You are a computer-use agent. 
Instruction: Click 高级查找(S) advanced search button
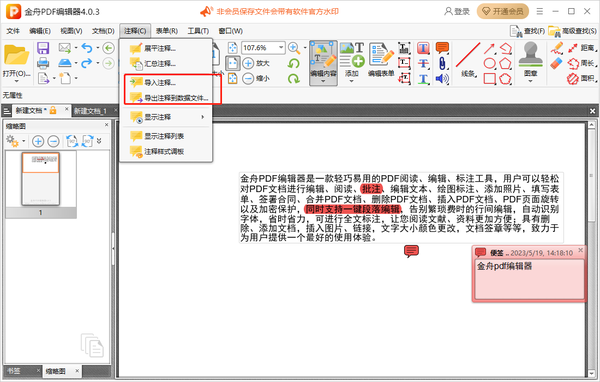pyautogui.click(x=572, y=31)
